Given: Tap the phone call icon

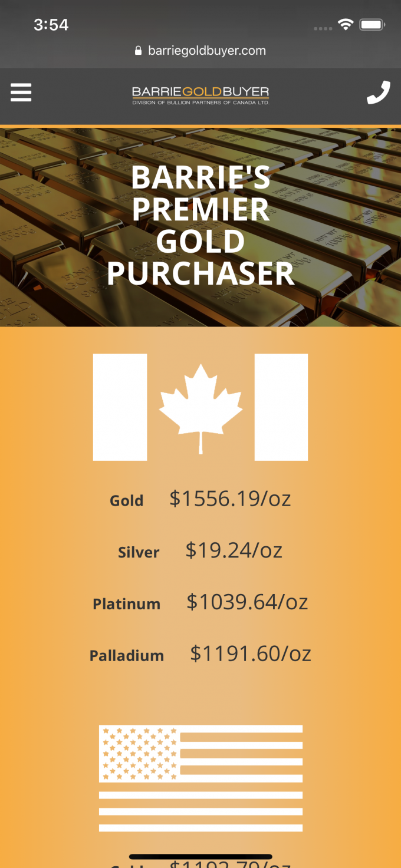Looking at the screenshot, I should click(x=378, y=93).
